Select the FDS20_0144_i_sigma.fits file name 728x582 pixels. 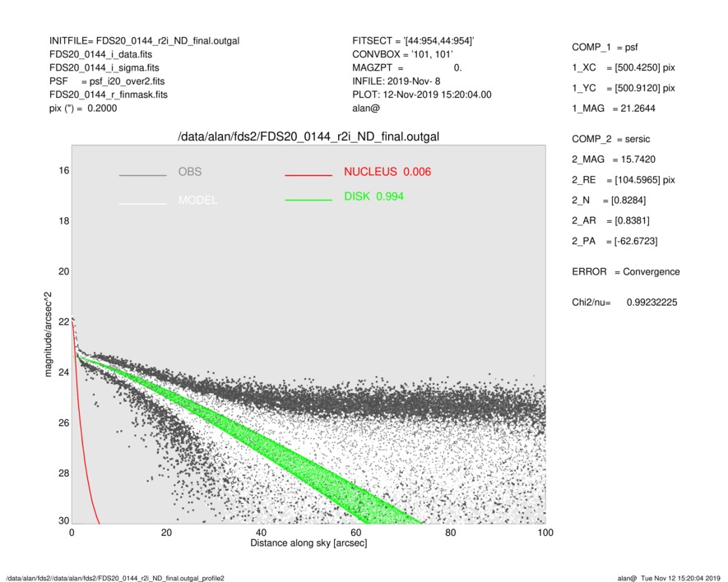(x=104, y=67)
